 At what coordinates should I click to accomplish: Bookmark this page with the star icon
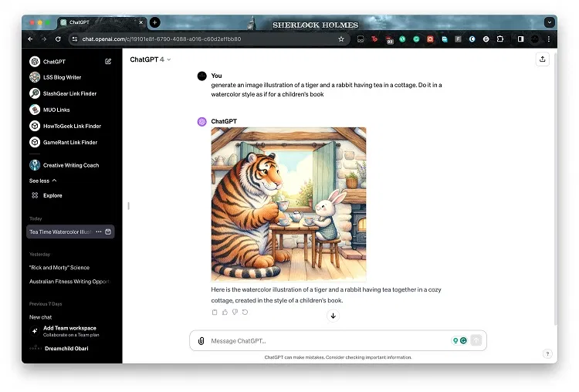[x=341, y=39]
